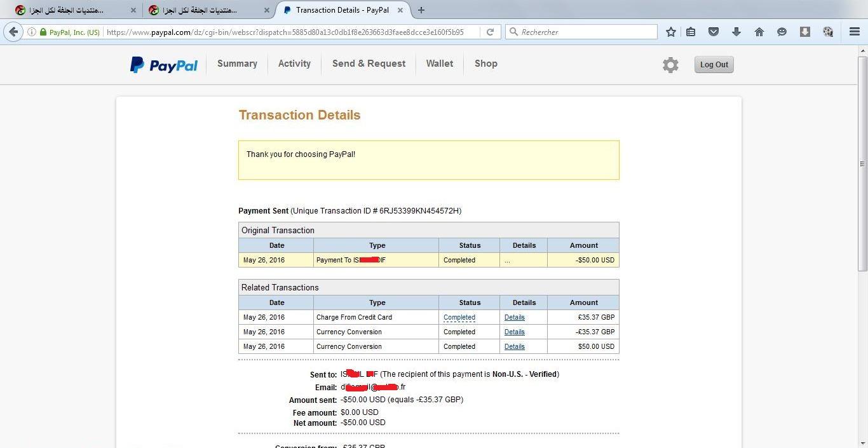Close the Transaction Details - PayPal tab
868x448 pixels.
click(x=400, y=10)
